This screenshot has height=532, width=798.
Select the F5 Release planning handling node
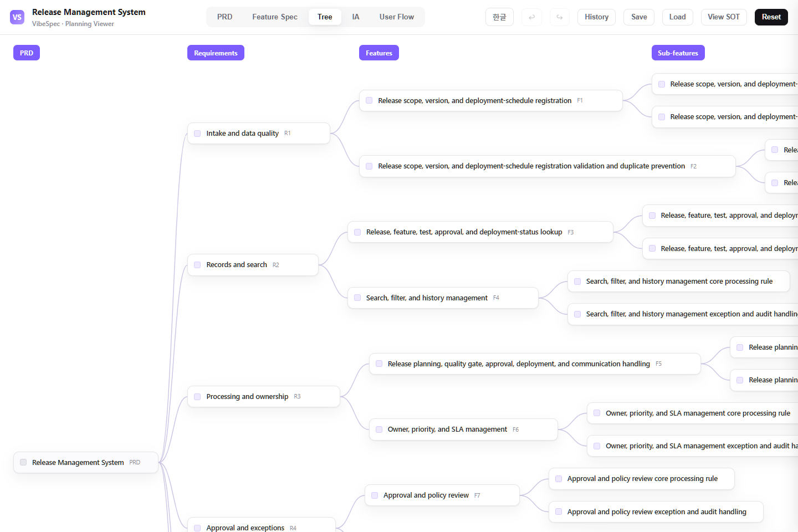pos(535,364)
